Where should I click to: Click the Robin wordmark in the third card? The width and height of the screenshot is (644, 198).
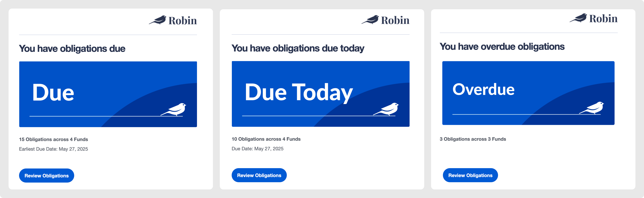point(603,19)
